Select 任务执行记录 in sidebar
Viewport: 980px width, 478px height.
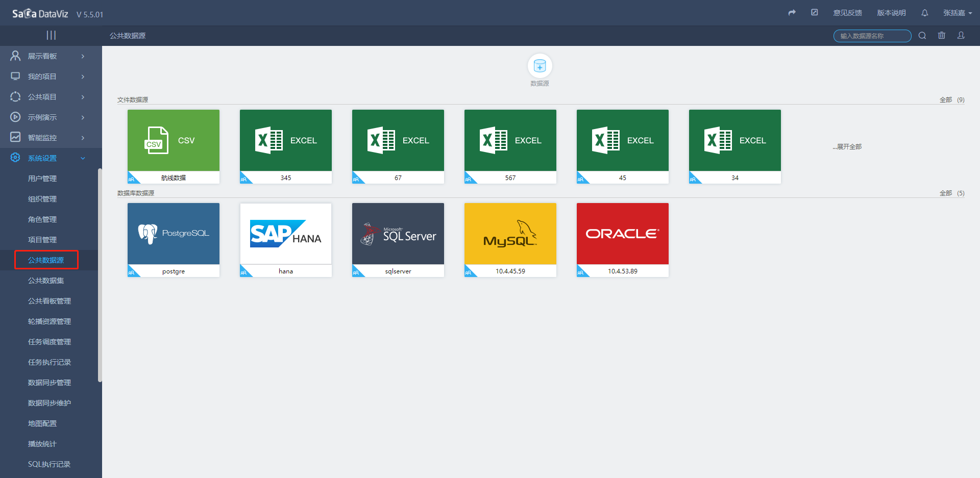pyautogui.click(x=50, y=362)
